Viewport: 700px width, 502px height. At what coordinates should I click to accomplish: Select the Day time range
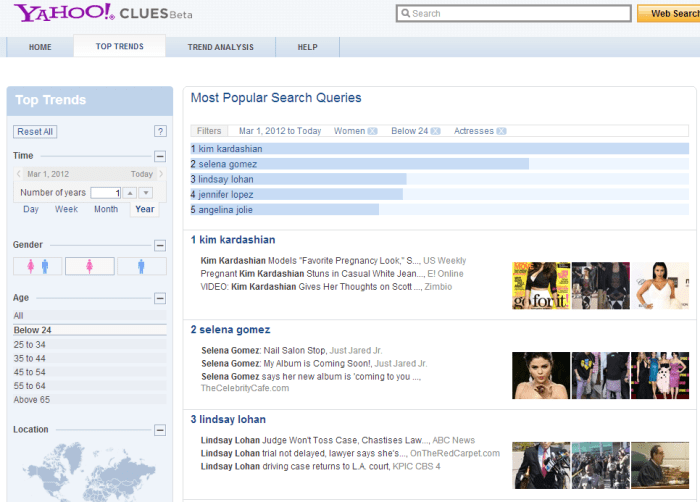coord(31,209)
